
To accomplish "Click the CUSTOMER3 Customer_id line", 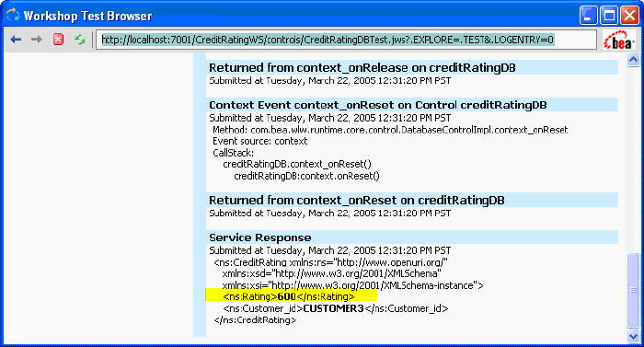I will click(336, 308).
